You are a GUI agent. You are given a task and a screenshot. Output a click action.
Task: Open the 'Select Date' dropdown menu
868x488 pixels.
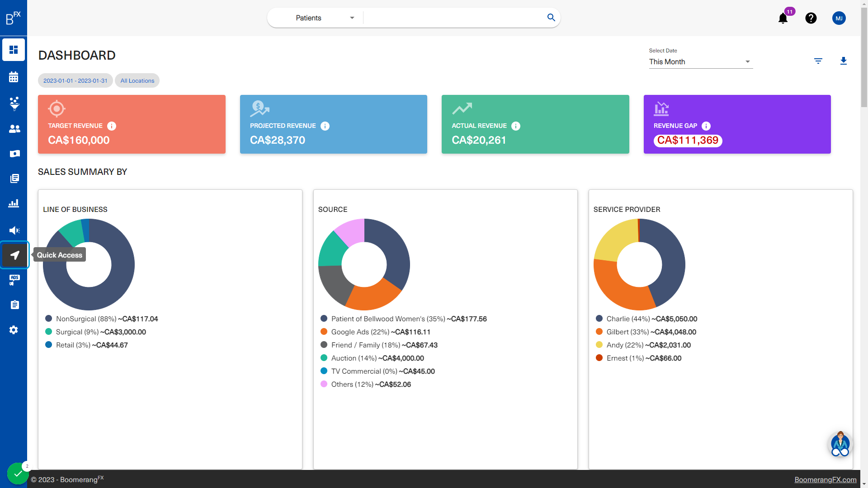coord(700,61)
